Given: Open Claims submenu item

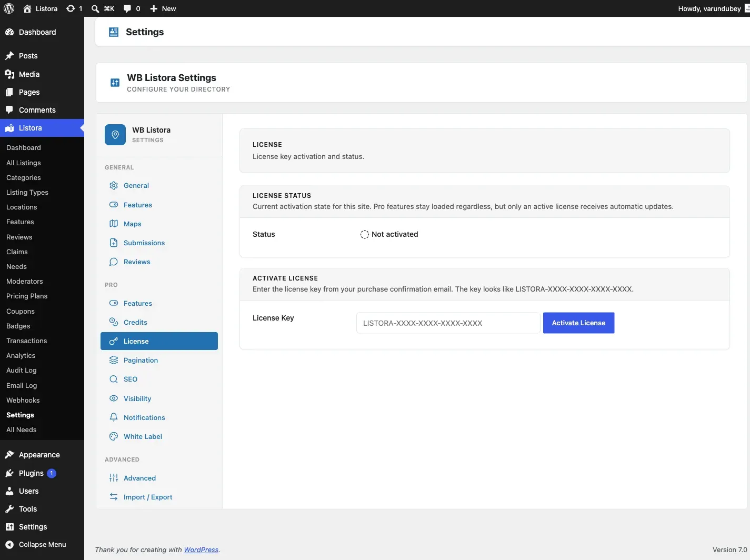Looking at the screenshot, I should point(17,252).
